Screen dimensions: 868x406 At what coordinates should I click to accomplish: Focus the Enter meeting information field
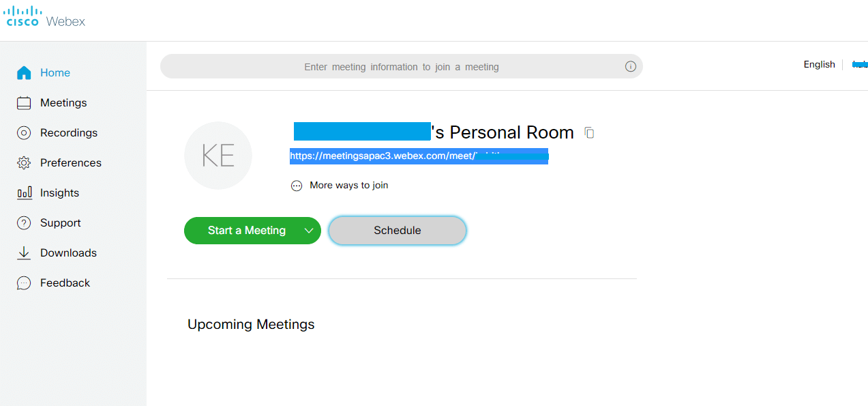click(x=402, y=67)
